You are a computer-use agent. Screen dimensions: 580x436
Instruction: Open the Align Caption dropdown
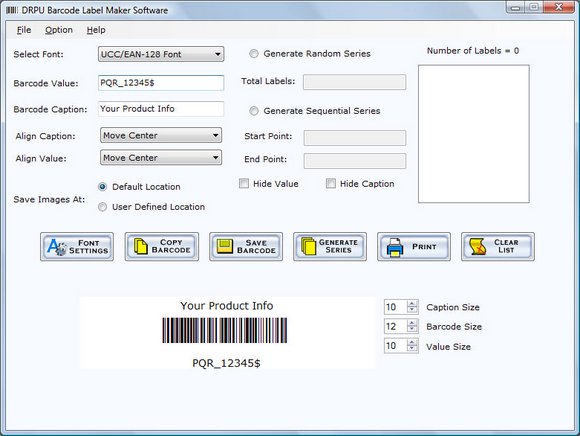161,135
